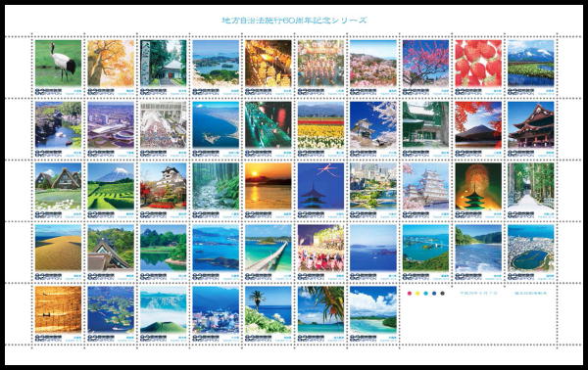The image size is (588, 370).
Task: Click the magenta color registration dot
Action: pos(409,294)
